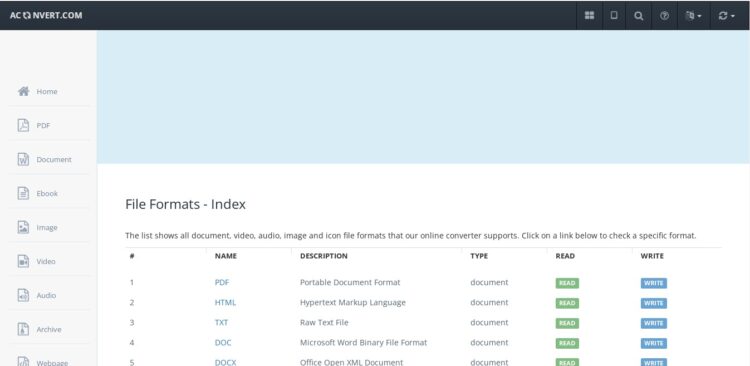Image resolution: width=750 pixels, height=366 pixels.
Task: Expand the refresh arrows dropdown in top bar
Action: (726, 16)
